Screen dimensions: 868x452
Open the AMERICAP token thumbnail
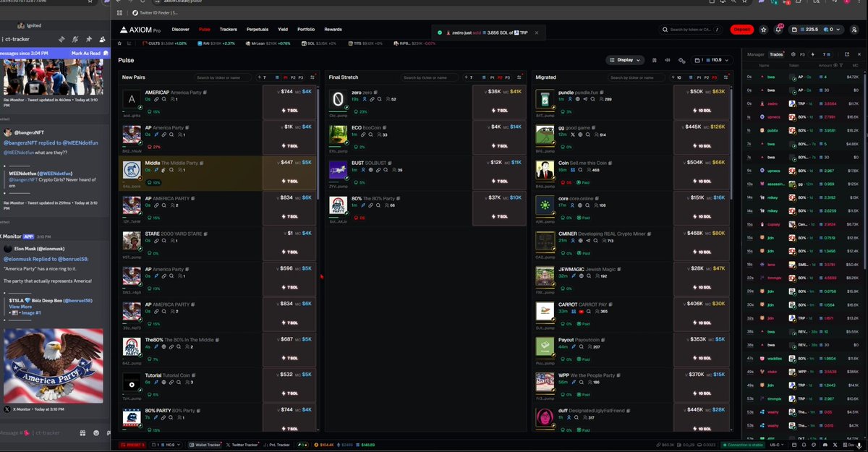[x=132, y=100]
